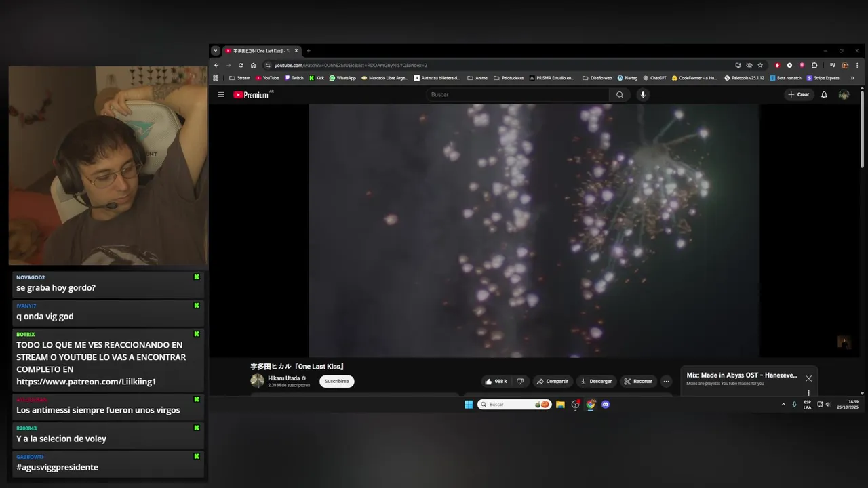Open site information icon in address bar
This screenshot has width=868, height=488.
click(x=268, y=66)
